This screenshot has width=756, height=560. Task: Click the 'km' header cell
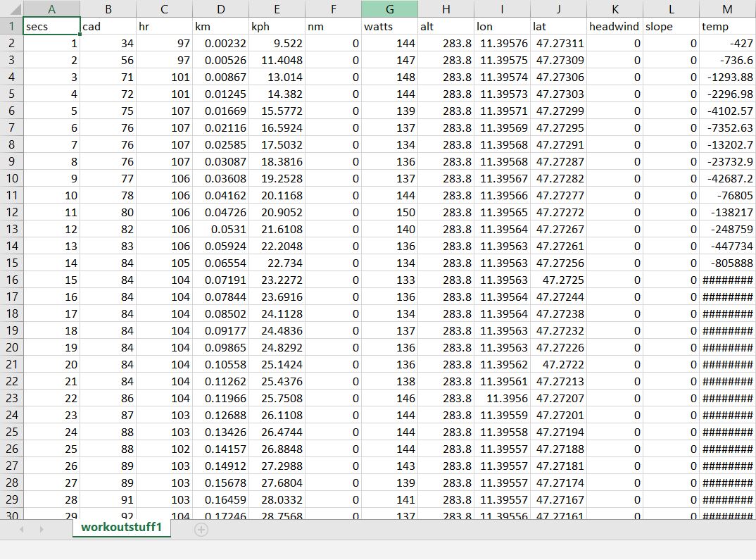[221, 26]
